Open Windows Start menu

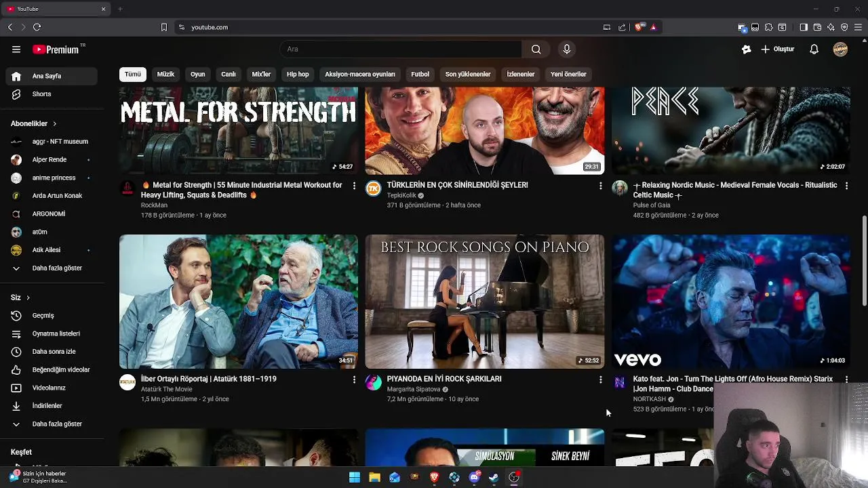tap(355, 477)
